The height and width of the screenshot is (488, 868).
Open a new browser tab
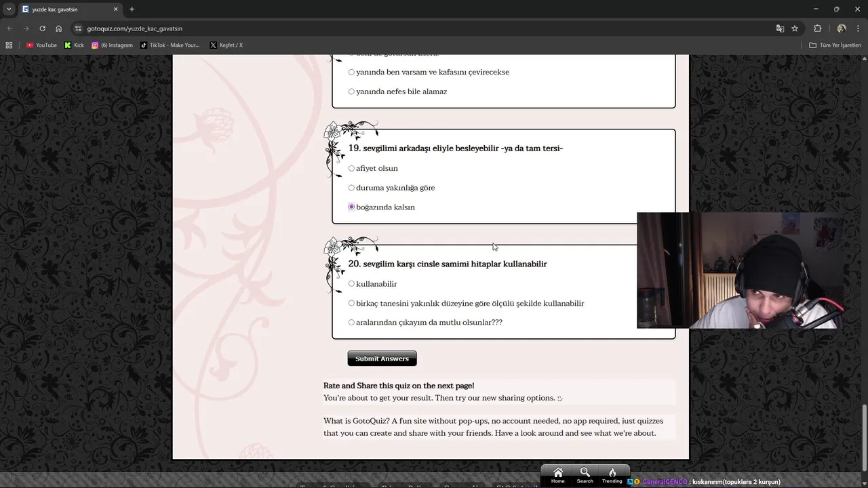132,9
